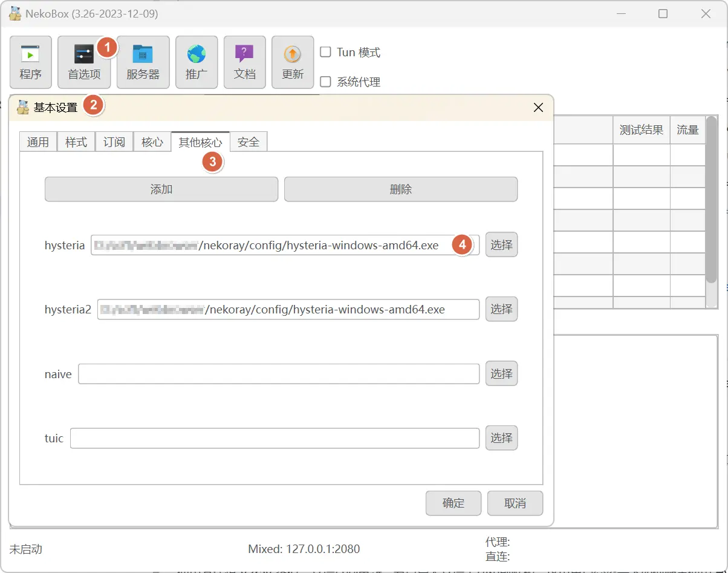The height and width of the screenshot is (573, 728).
Task: Click the 流量 column header
Action: pyautogui.click(x=687, y=130)
